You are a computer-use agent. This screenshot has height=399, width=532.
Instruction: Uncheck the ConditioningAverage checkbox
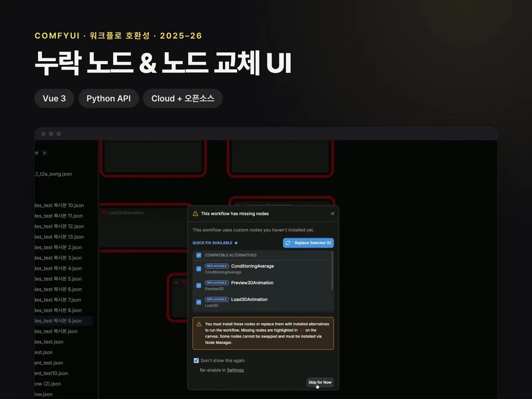(x=199, y=269)
